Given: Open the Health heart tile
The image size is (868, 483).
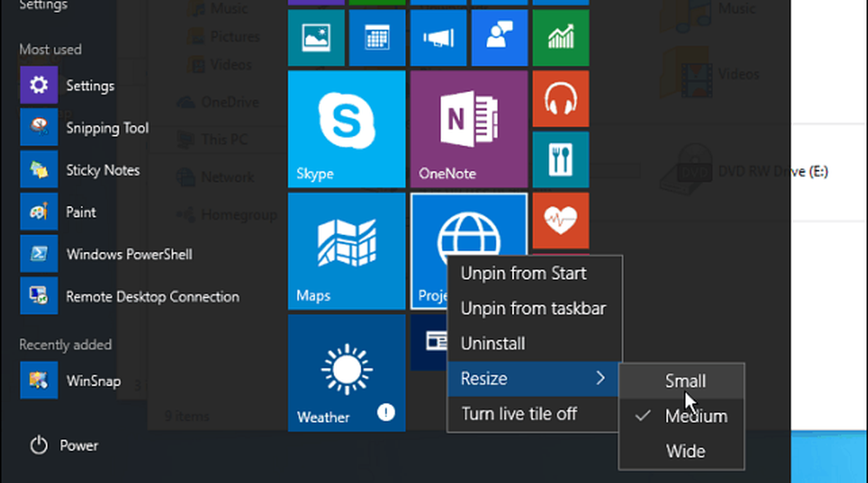Looking at the screenshot, I should 560,220.
